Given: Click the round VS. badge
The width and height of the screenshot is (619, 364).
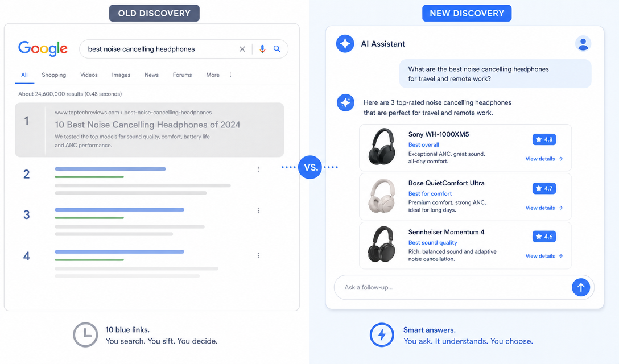Looking at the screenshot, I should click(310, 167).
